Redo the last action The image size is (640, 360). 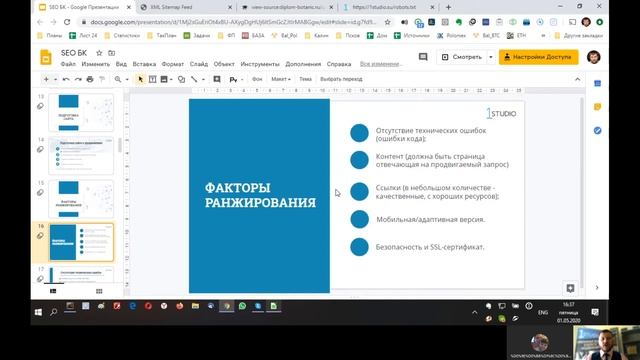click(78, 79)
